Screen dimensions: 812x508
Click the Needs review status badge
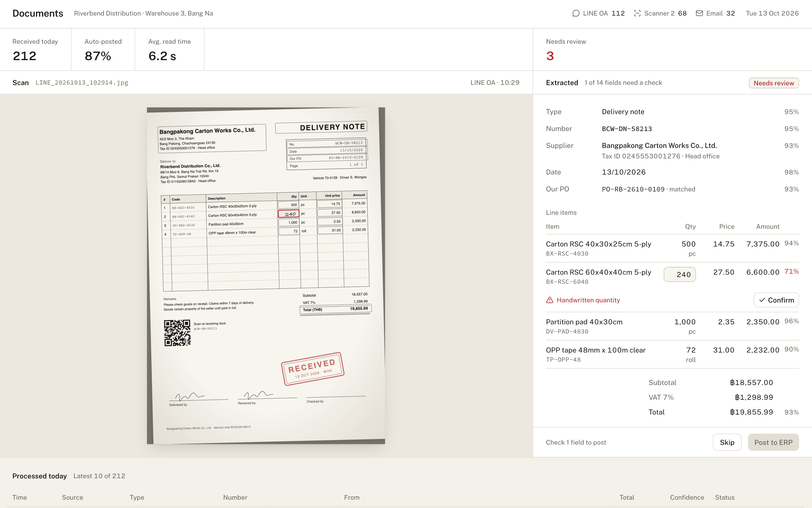tap(774, 83)
